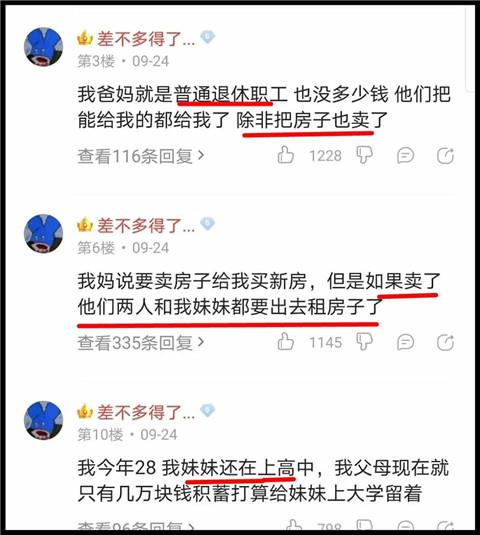Click the 1228 like count
This screenshot has width=480, height=535.
pos(325,156)
